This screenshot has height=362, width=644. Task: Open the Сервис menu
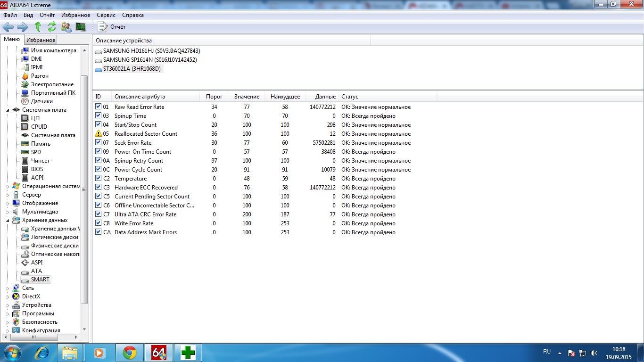[x=106, y=15]
